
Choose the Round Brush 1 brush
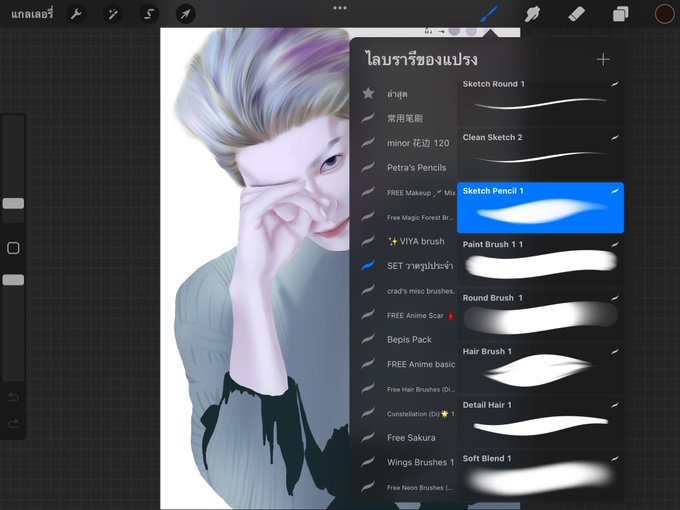point(540,315)
